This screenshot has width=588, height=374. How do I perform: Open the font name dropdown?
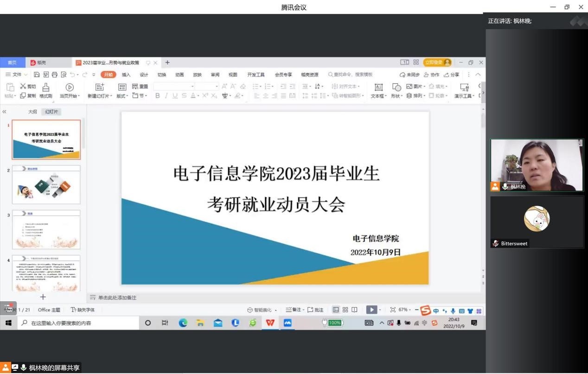(x=192, y=87)
